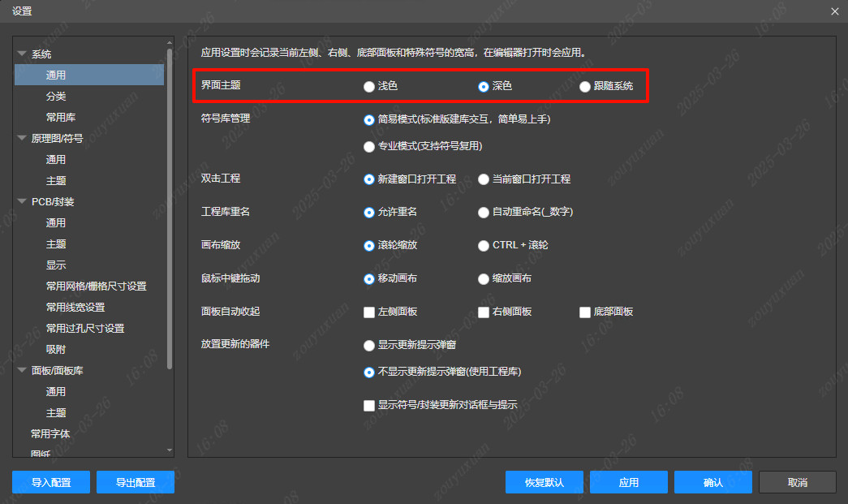Collapse the 系统 section in the sidebar
848x504 pixels.
tap(19, 54)
